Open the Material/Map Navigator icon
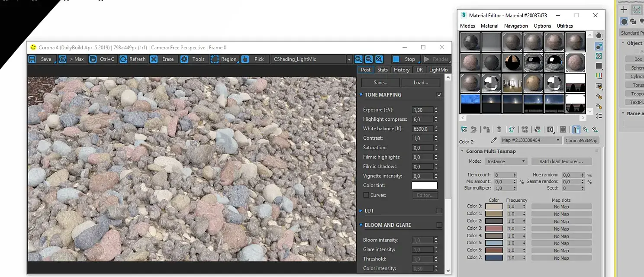 [x=599, y=116]
